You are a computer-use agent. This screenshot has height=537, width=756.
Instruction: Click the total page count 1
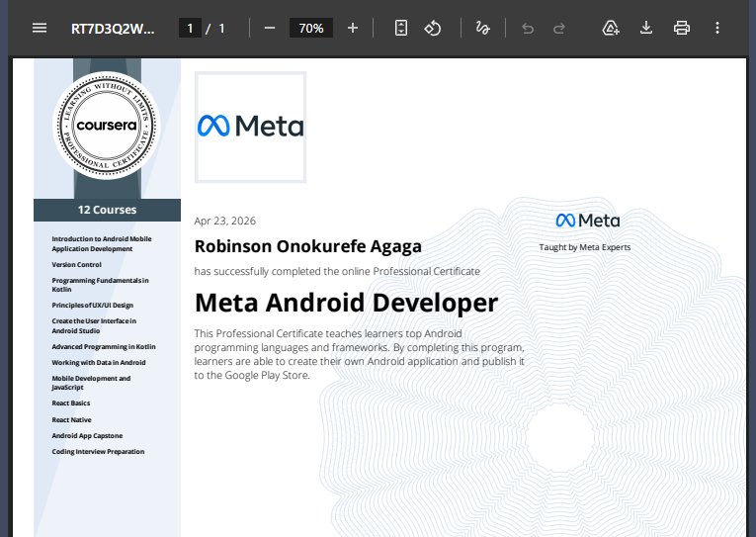click(x=221, y=29)
